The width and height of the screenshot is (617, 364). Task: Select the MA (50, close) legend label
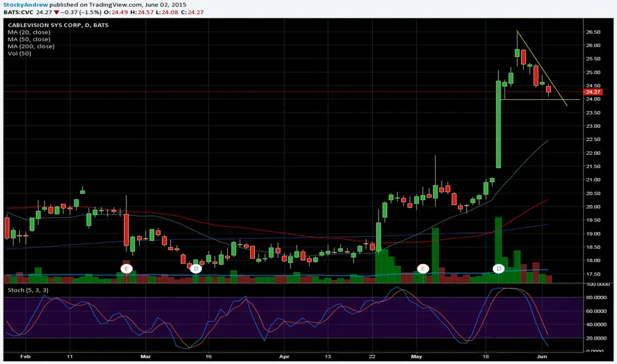[x=29, y=39]
